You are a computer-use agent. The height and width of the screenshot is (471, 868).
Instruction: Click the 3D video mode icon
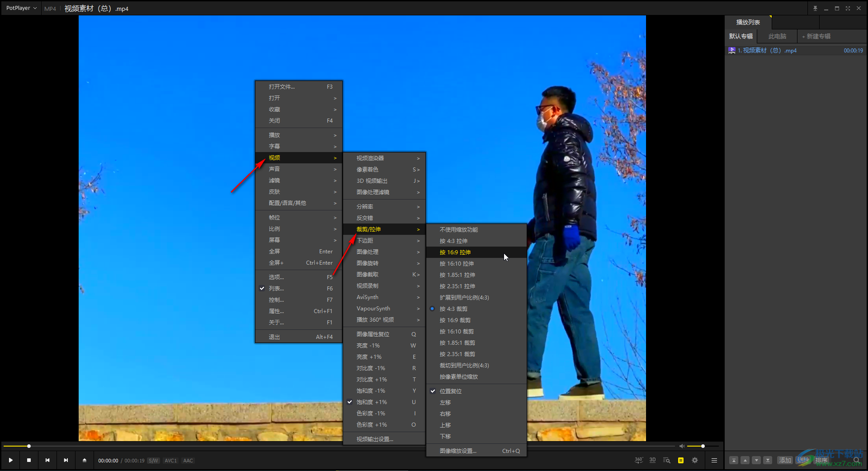coord(652,460)
